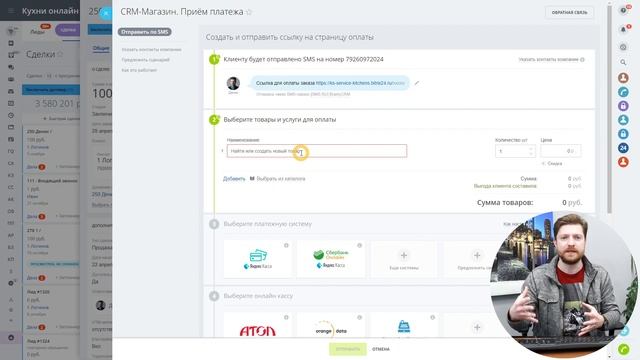Select Сбербанк Онлайн payment system card
Image resolution: width=640 pixels, height=360 pixels.
[x=331, y=259]
